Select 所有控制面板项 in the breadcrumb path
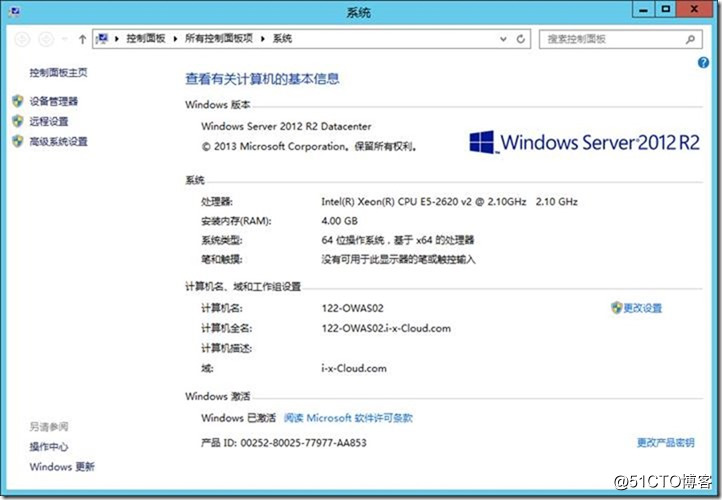Viewport: 722px width, 500px height. tap(219, 39)
